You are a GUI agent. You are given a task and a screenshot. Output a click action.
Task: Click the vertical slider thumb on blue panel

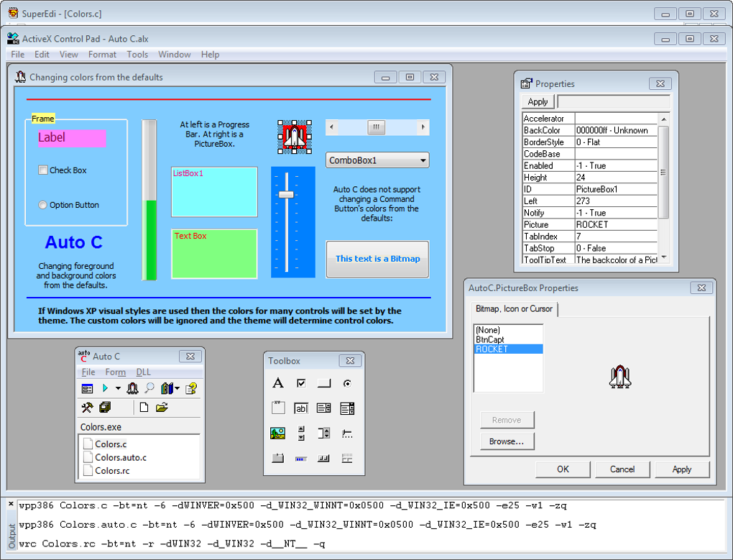[286, 195]
